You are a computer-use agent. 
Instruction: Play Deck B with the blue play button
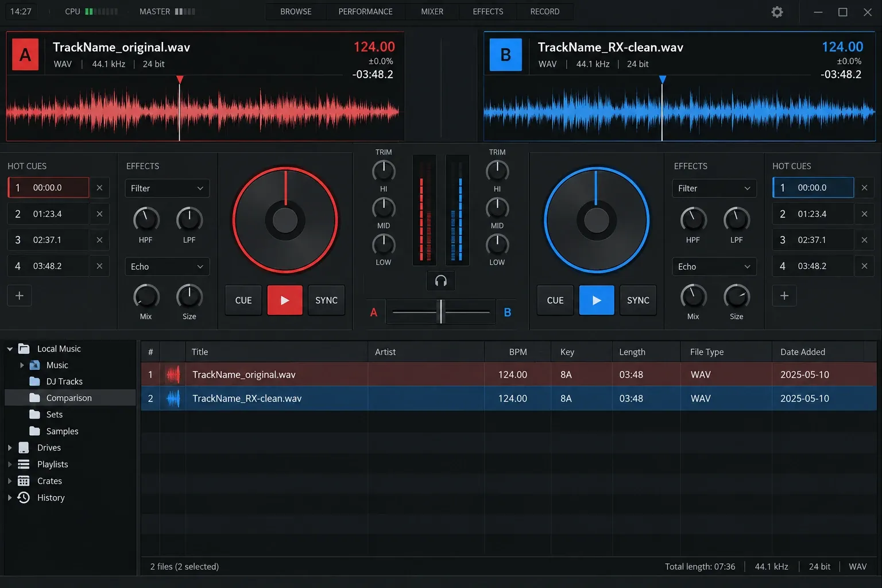tap(597, 300)
